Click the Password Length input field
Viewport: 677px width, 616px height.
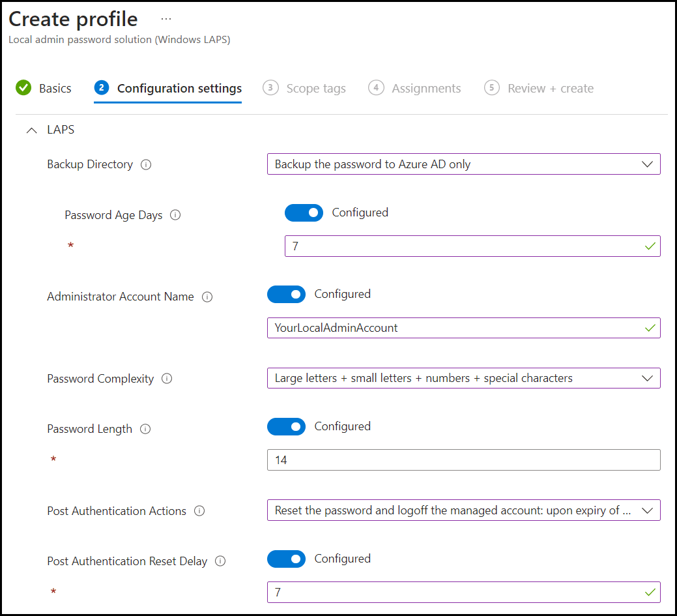click(463, 460)
